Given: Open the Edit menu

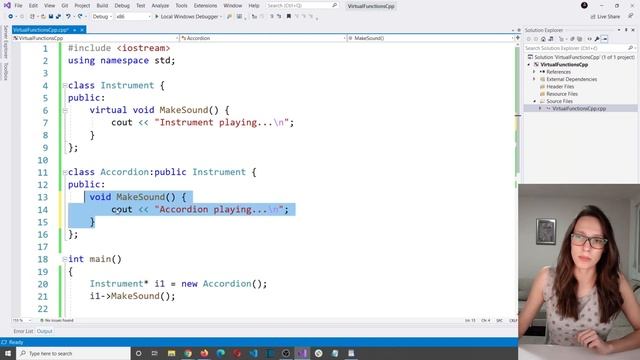Looking at the screenshot, I should (33, 6).
